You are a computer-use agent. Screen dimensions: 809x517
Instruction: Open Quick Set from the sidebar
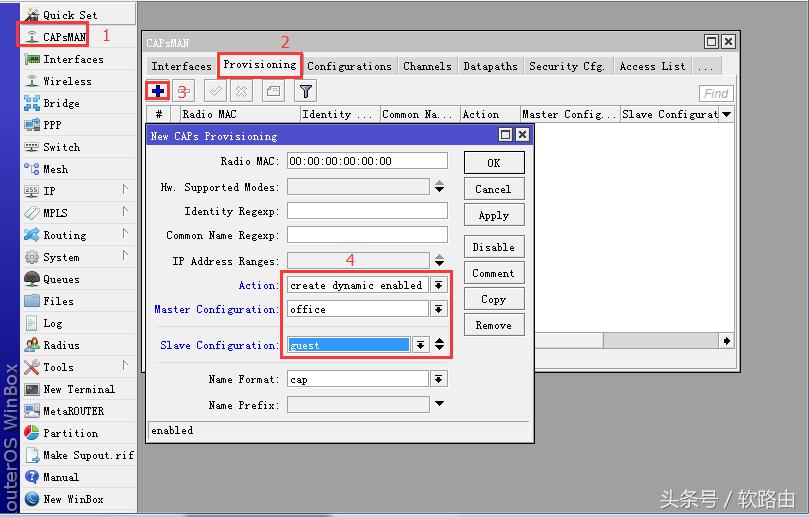(x=78, y=15)
